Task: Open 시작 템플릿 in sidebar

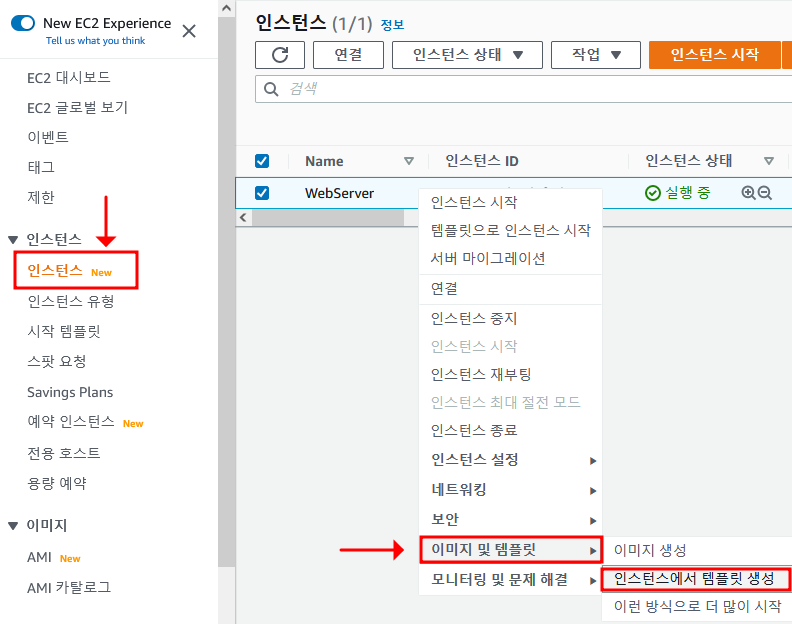Action: click(64, 331)
